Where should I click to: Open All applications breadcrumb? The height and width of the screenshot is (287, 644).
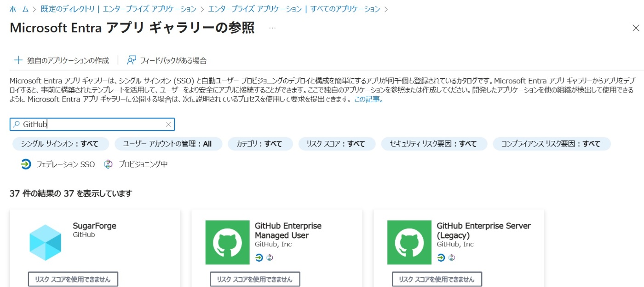[x=294, y=9]
